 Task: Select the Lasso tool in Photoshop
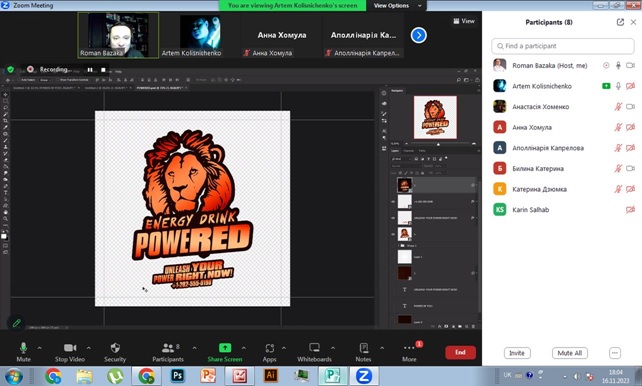(x=5, y=108)
